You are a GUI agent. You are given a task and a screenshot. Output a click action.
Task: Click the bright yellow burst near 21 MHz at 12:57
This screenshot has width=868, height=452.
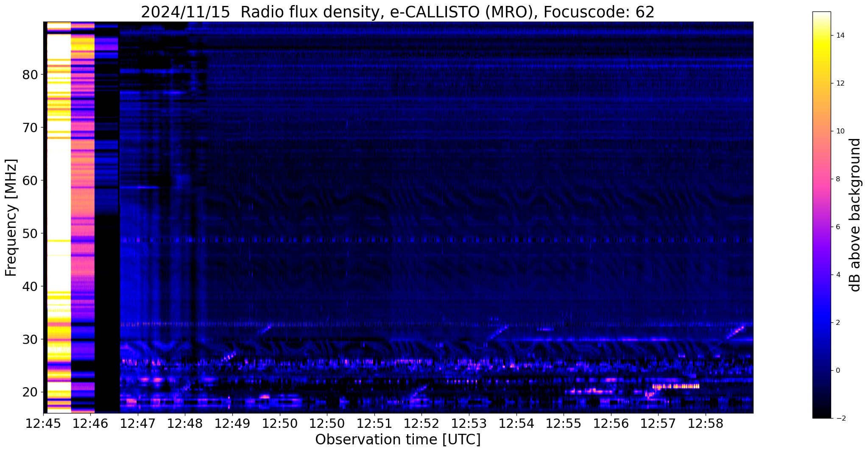[x=675, y=386]
